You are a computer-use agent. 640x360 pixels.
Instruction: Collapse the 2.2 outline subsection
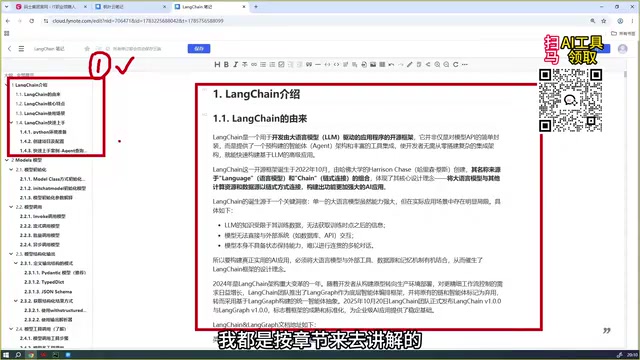(x=11, y=207)
